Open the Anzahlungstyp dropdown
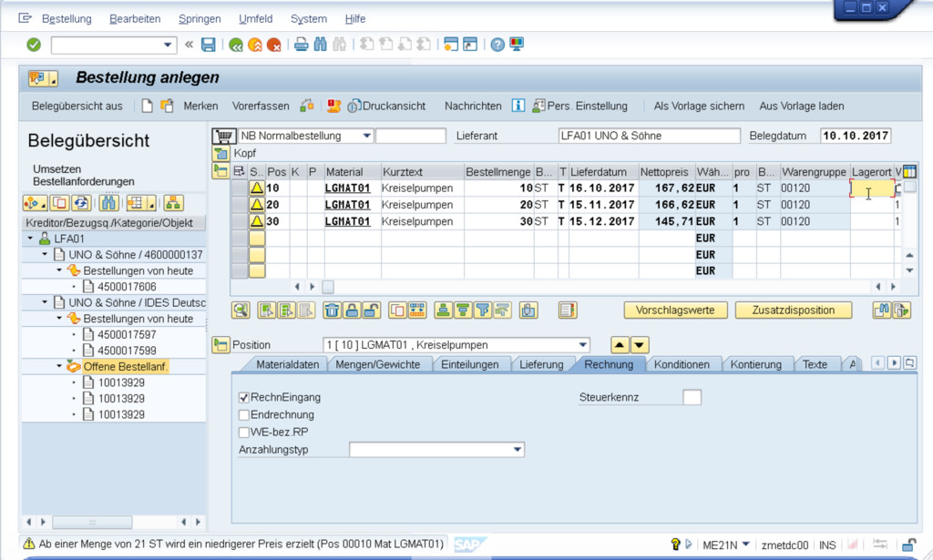 [x=518, y=450]
